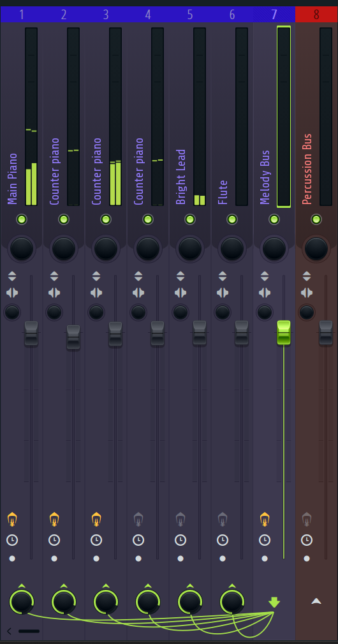Disable effect slots on track 3 Counter piano
This screenshot has height=644, width=338.
(96, 520)
